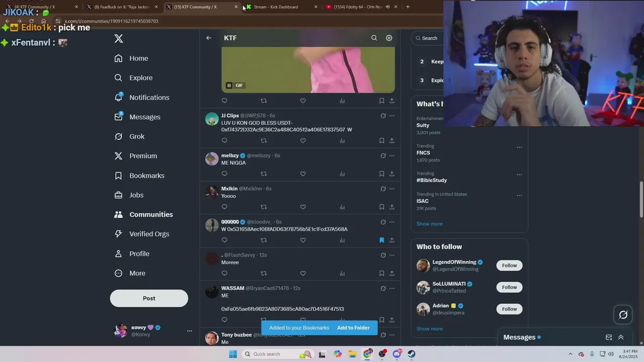Like melbzy's post
The image size is (644, 362).
coord(303,174)
